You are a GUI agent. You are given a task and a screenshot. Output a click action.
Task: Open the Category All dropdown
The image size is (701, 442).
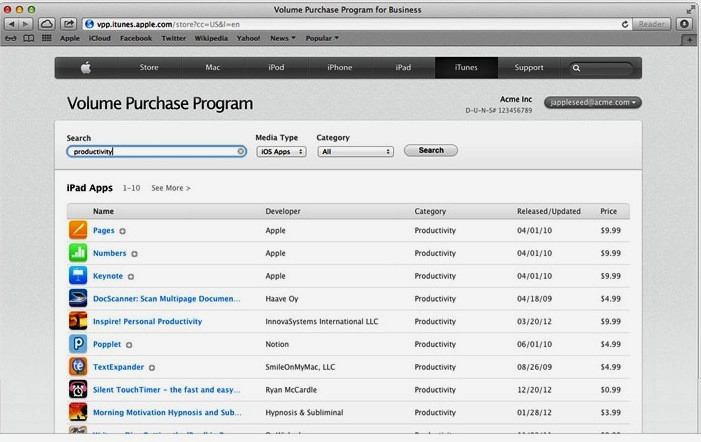355,152
